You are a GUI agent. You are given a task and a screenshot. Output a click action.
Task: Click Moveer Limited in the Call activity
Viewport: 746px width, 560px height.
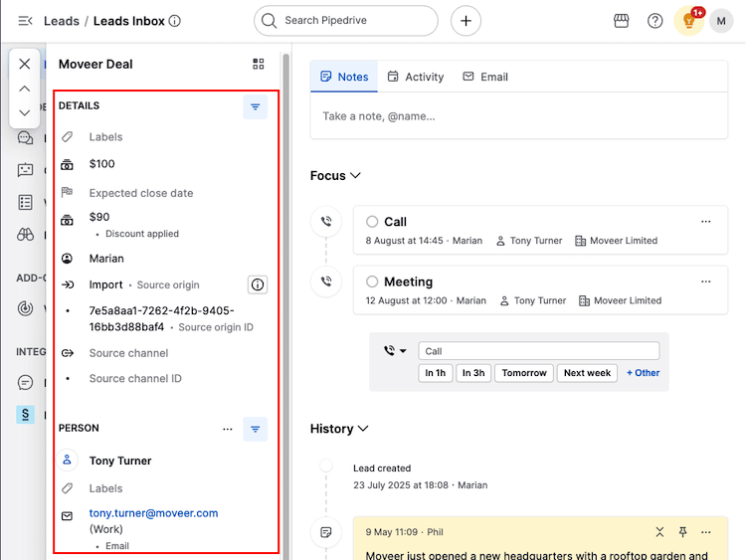click(x=624, y=241)
